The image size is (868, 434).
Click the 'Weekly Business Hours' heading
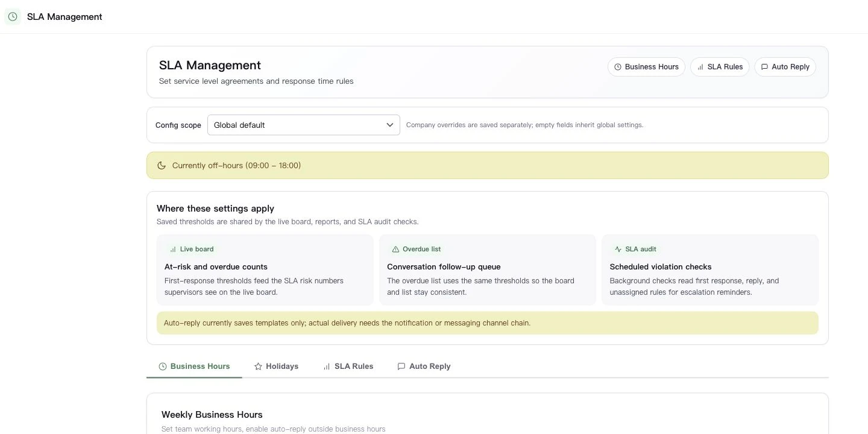(212, 415)
